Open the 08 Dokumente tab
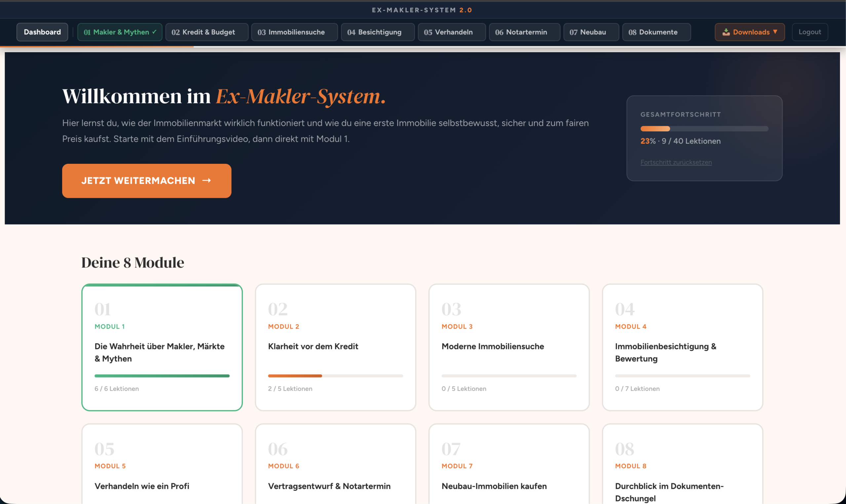The height and width of the screenshot is (504, 846). [x=656, y=32]
